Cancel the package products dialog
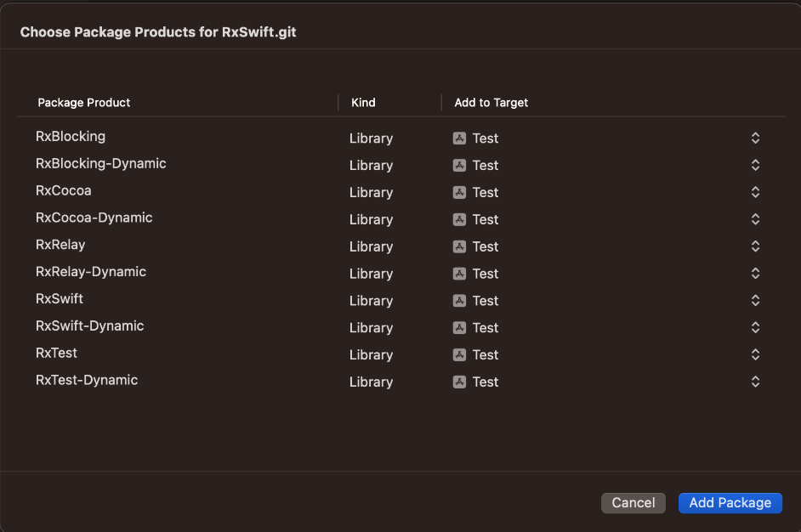The height and width of the screenshot is (532, 801). [x=633, y=503]
